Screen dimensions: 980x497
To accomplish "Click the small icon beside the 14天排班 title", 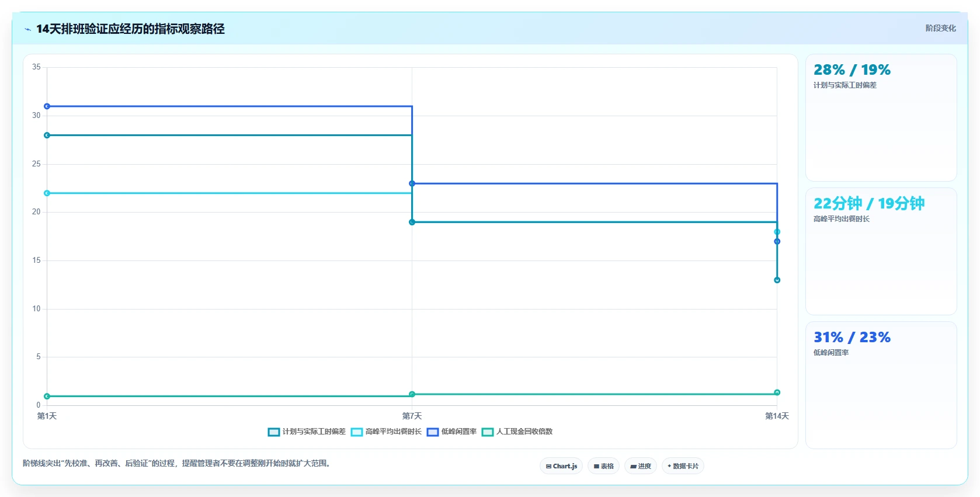I will (27, 29).
